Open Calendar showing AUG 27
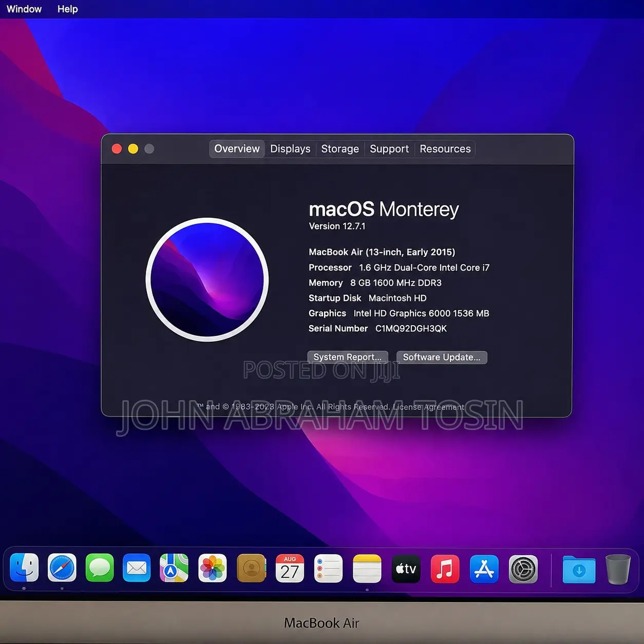Image resolution: width=644 pixels, height=644 pixels. (x=290, y=568)
